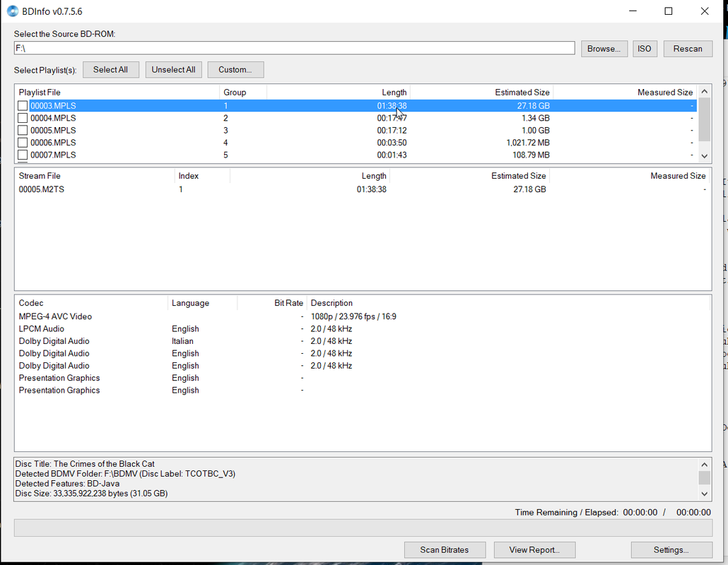The height and width of the screenshot is (565, 728).
Task: Open the Custom... playlist button
Action: [235, 70]
